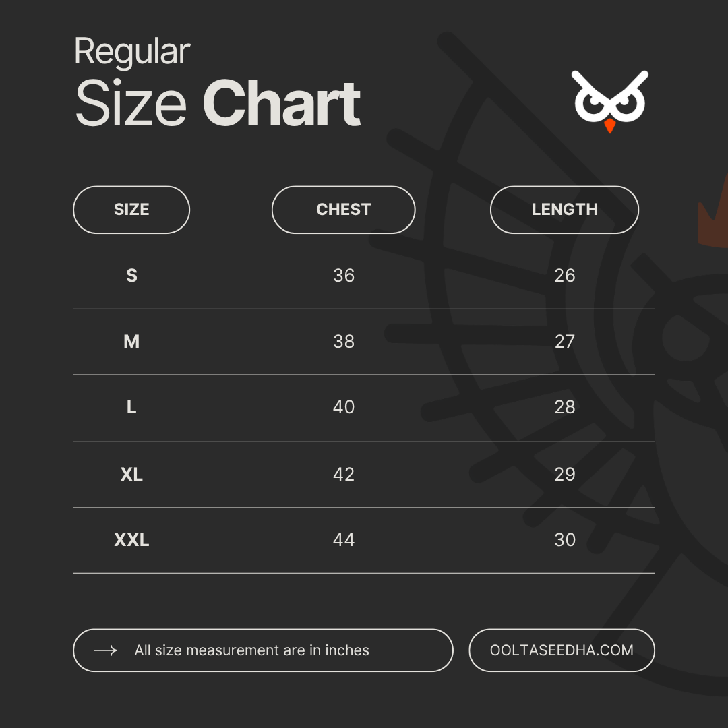Screen dimensions: 728x728
Task: Click the arrow icon beside the inches note
Action: tap(106, 650)
